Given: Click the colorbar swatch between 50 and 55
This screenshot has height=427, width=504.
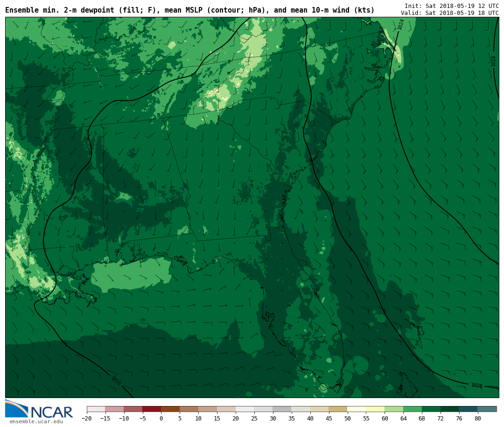Looking at the screenshot, I should 357,409.
